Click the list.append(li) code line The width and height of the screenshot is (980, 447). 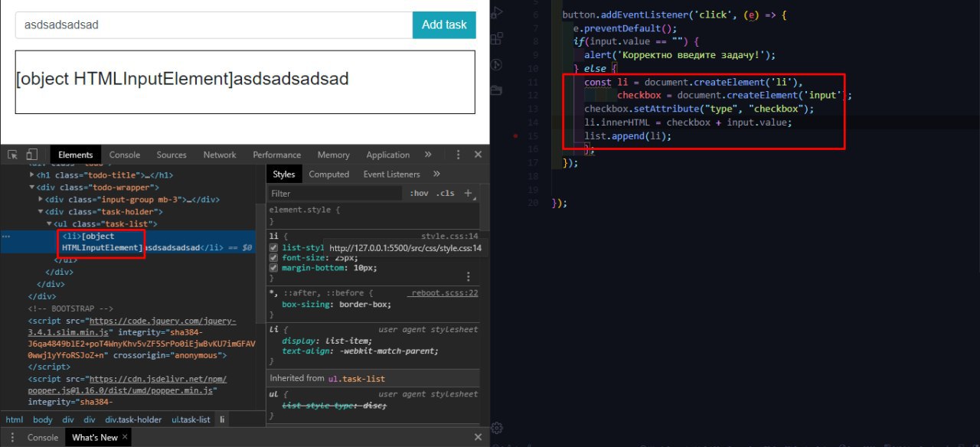click(628, 135)
